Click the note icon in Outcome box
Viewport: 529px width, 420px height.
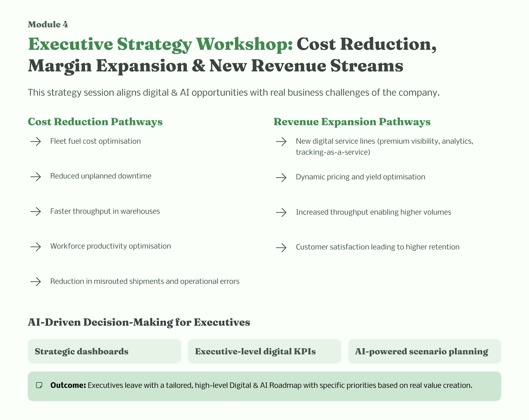[39, 385]
